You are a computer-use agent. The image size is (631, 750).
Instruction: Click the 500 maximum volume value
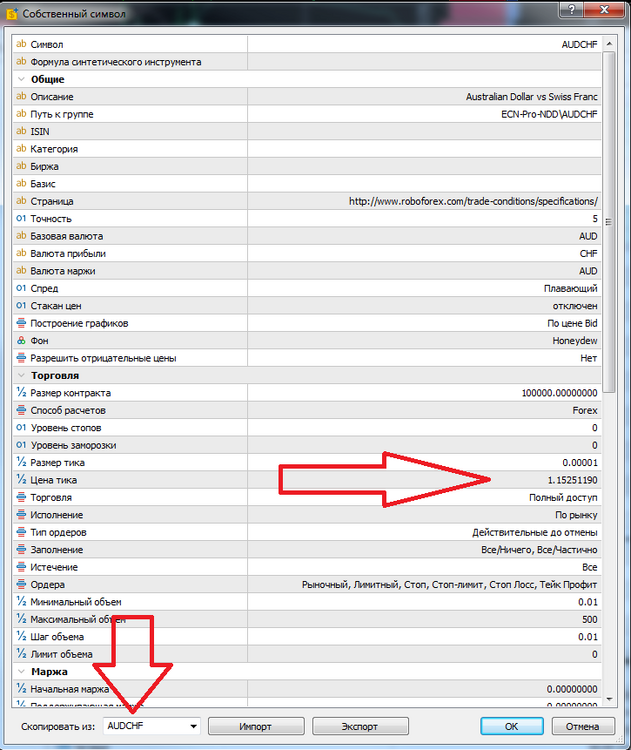[x=589, y=619]
